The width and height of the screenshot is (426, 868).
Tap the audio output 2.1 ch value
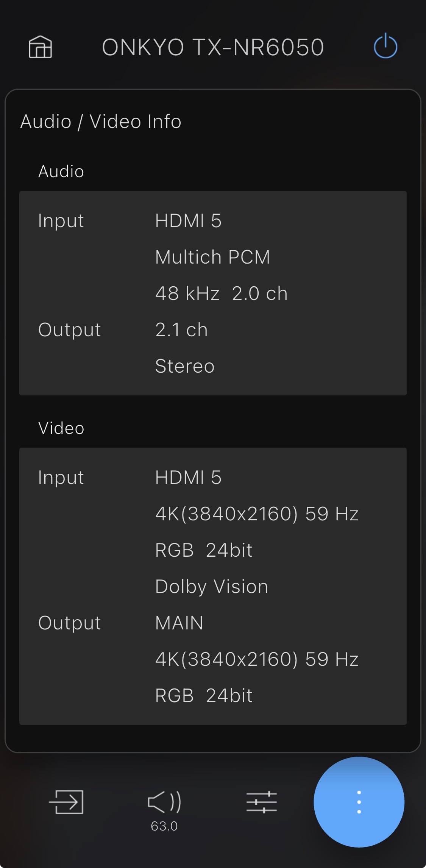181,330
